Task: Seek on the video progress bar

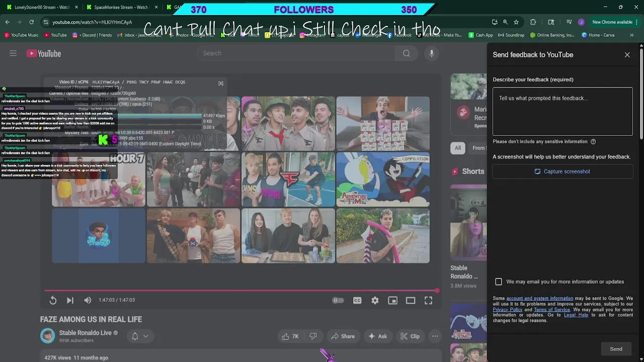Action: (241, 291)
